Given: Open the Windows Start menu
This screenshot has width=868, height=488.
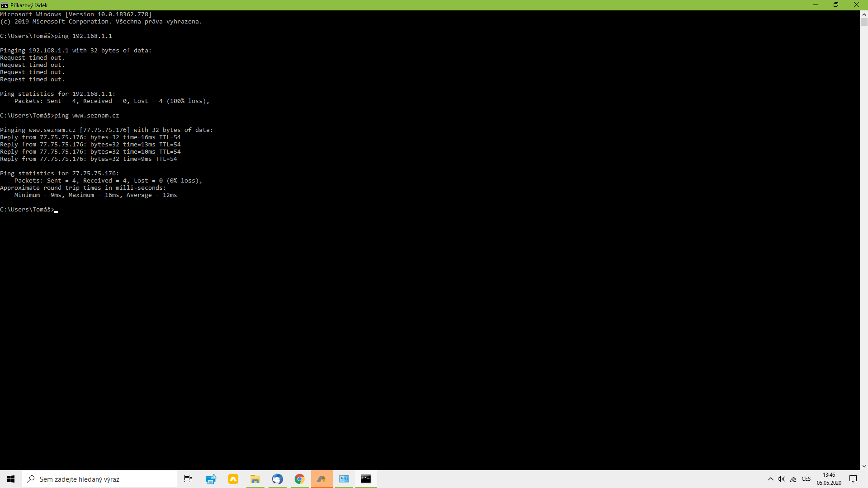Looking at the screenshot, I should click(x=11, y=479).
